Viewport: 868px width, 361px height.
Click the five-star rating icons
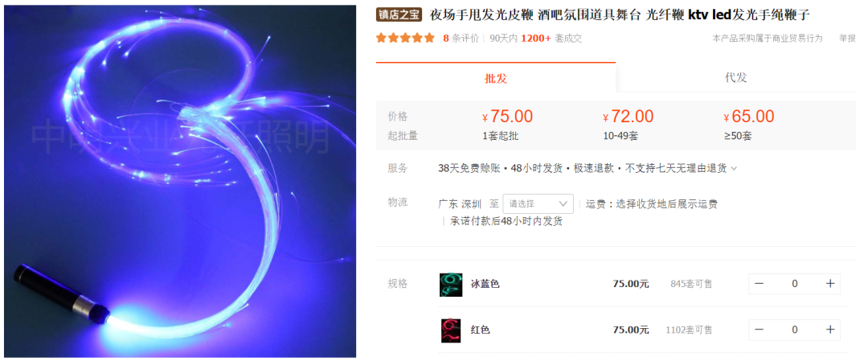(x=406, y=39)
